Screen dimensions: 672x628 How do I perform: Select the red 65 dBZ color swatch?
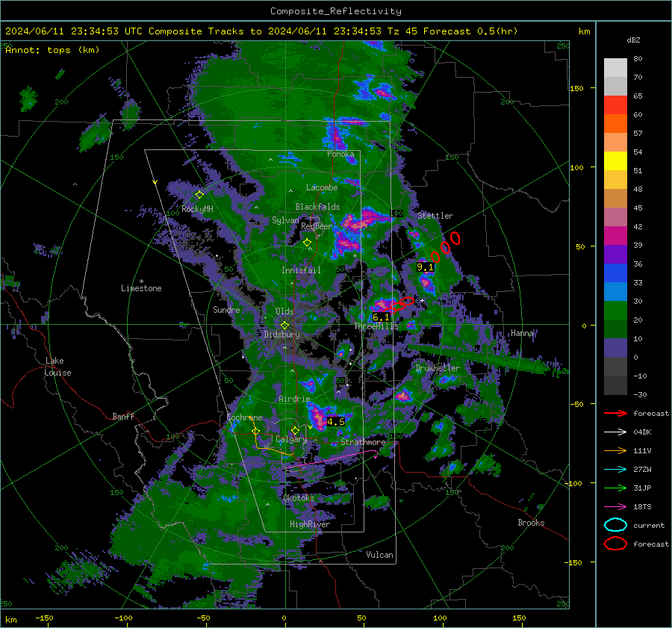click(x=615, y=105)
